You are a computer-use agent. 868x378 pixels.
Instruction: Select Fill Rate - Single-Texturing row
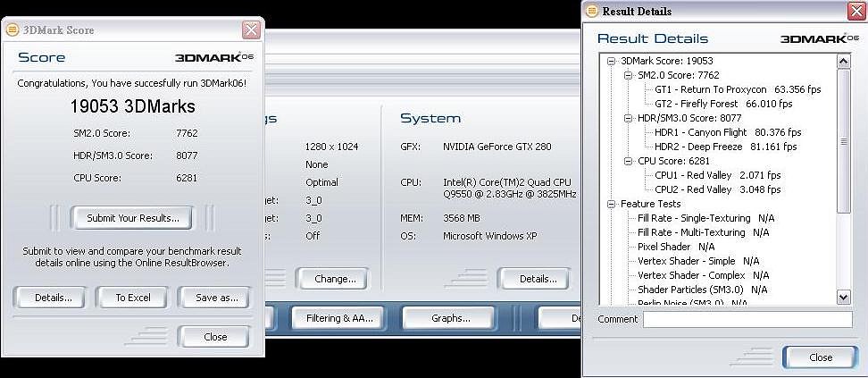click(x=705, y=218)
